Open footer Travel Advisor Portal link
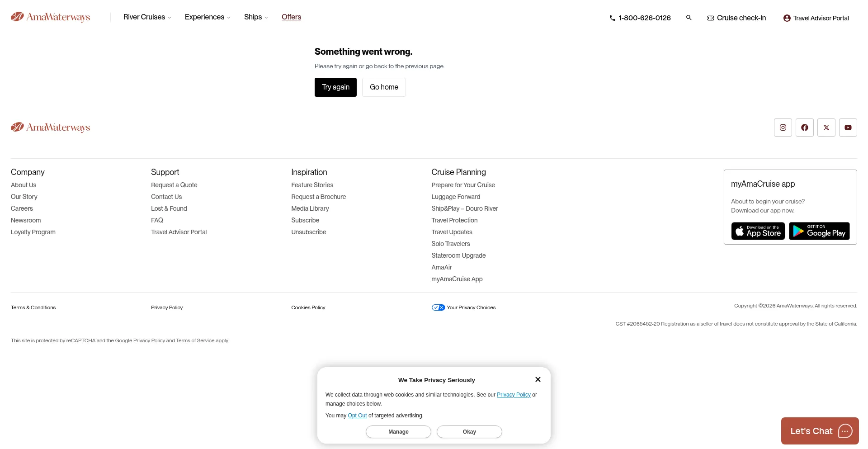 [179, 232]
